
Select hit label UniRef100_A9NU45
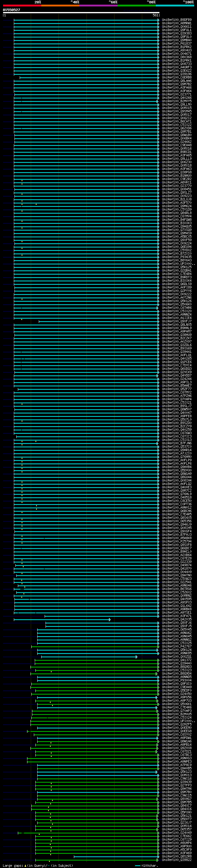click(176, 636)
